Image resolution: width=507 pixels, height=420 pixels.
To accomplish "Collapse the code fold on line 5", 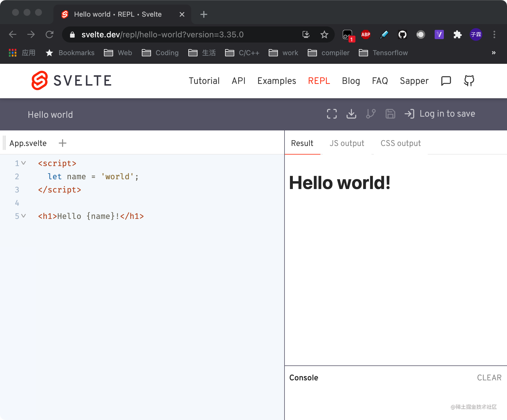I will pyautogui.click(x=24, y=216).
